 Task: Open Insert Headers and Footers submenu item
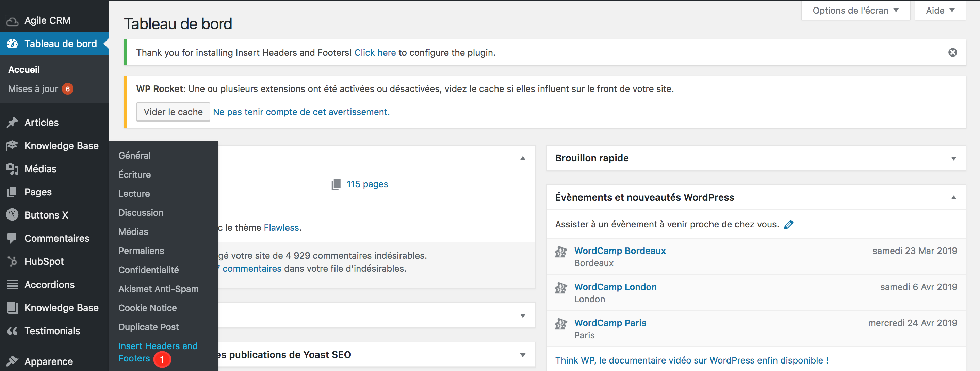click(x=158, y=352)
